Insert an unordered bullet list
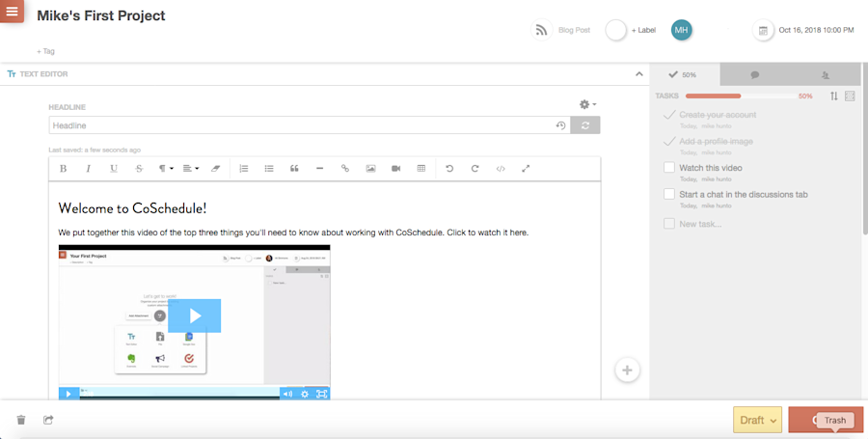The image size is (868, 439). 269,168
